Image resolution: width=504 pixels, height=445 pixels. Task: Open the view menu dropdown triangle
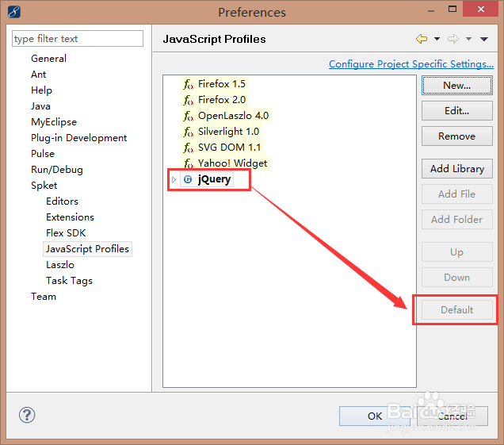coord(484,39)
